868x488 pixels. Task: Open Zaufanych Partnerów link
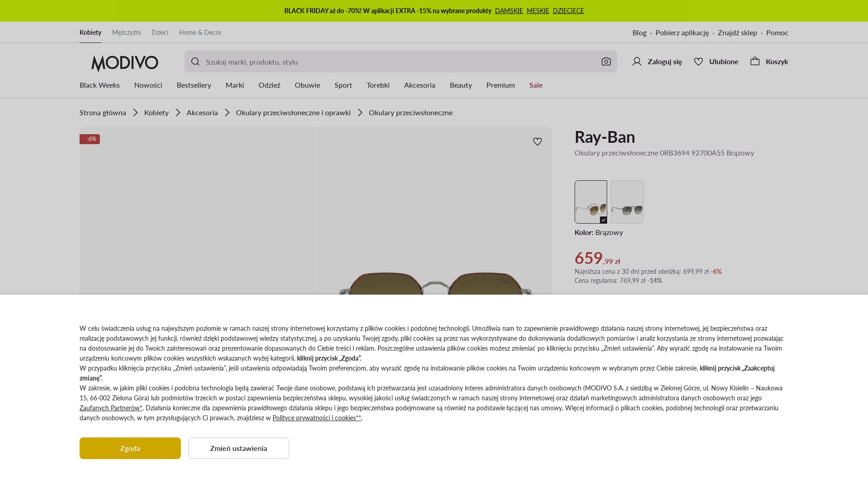tap(111, 408)
